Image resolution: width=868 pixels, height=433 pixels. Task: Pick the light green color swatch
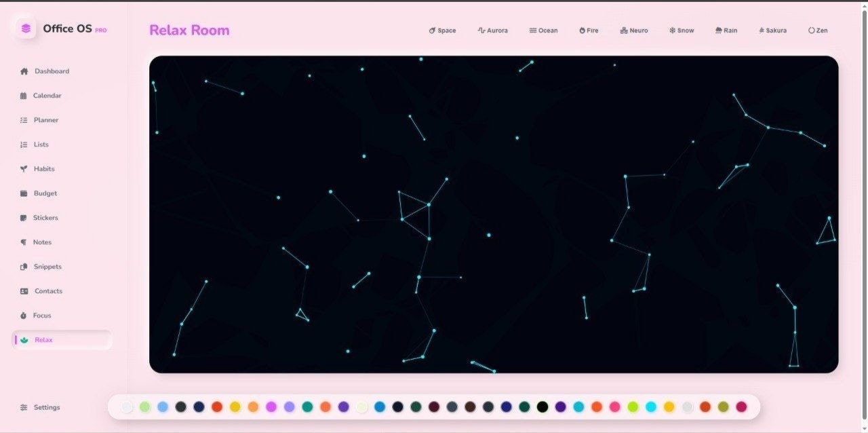coord(144,407)
